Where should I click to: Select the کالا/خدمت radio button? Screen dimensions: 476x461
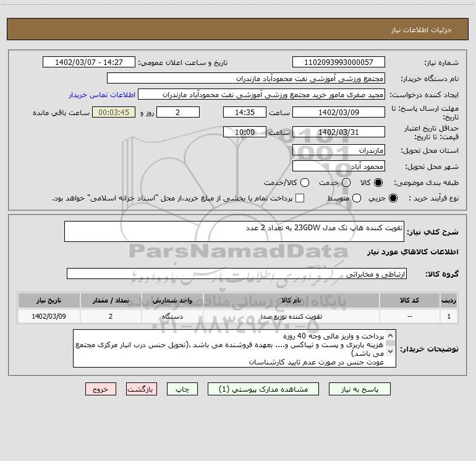(305, 183)
